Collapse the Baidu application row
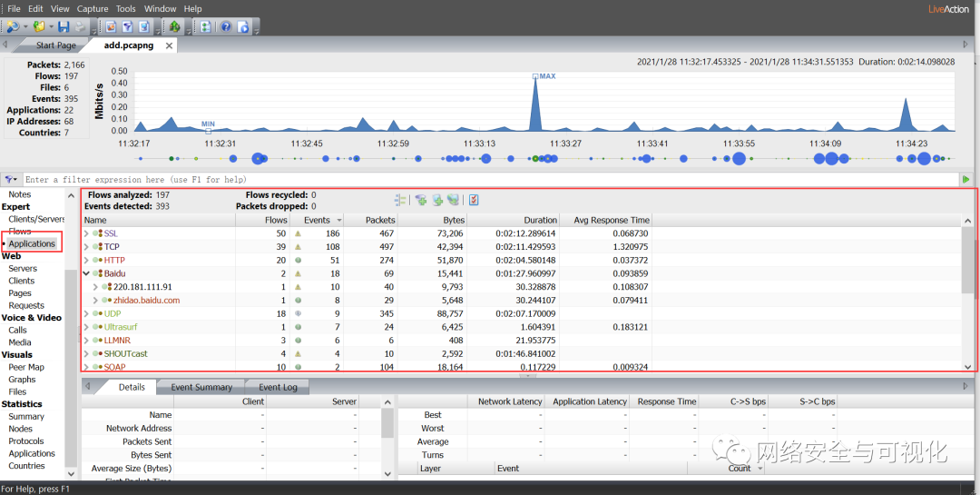This screenshot has width=980, height=495. point(87,273)
